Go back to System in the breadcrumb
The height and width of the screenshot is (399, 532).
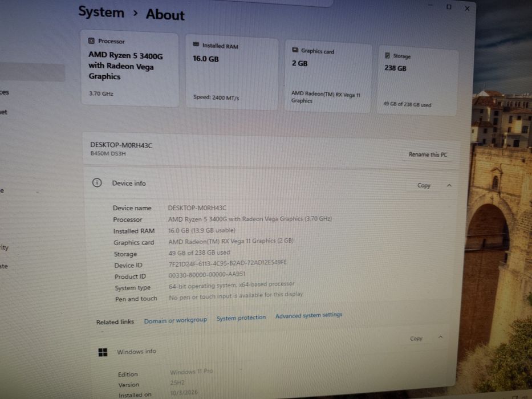coord(101,12)
